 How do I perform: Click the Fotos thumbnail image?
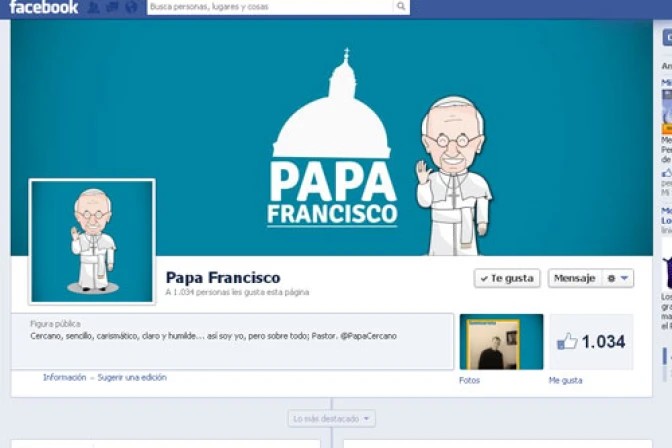pyautogui.click(x=501, y=342)
